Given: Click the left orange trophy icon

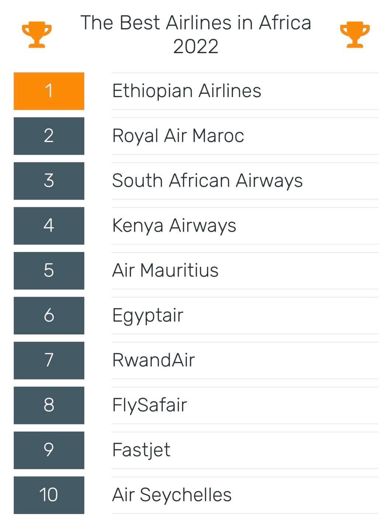Looking at the screenshot, I should tap(37, 34).
